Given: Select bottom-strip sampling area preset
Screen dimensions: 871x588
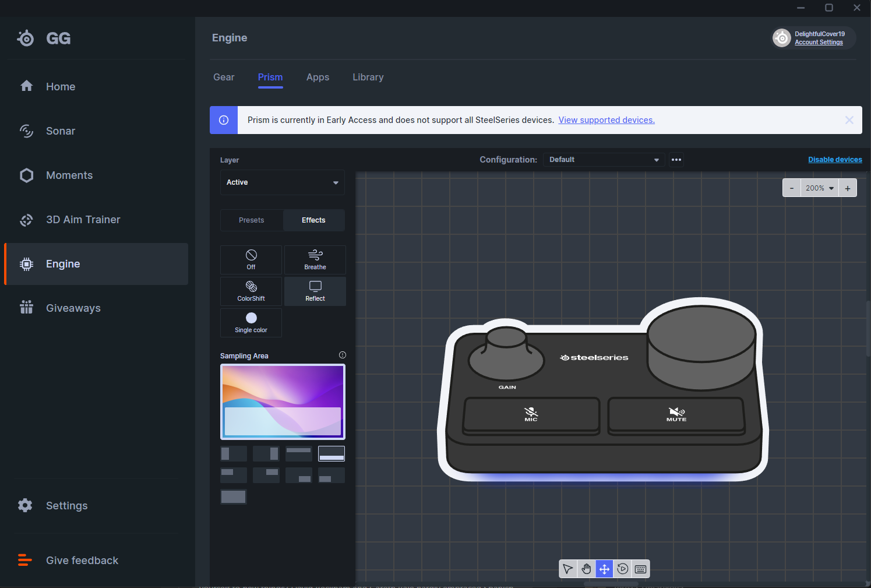Looking at the screenshot, I should 332,454.
